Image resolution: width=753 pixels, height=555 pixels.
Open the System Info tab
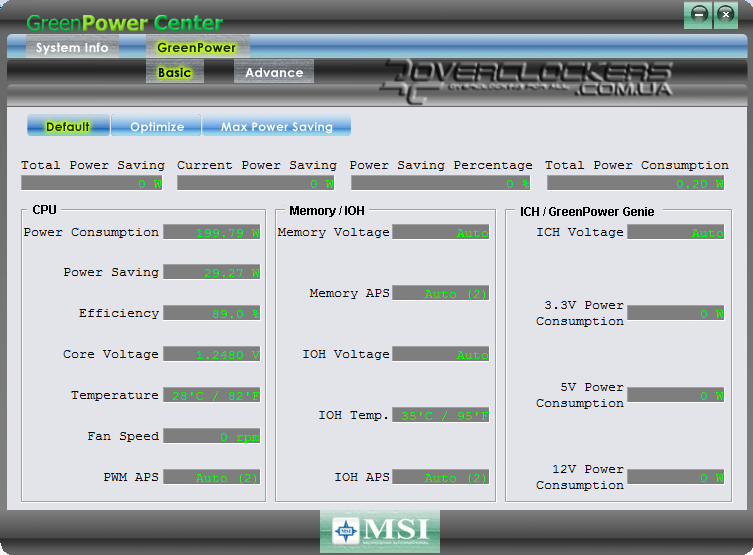(x=72, y=47)
